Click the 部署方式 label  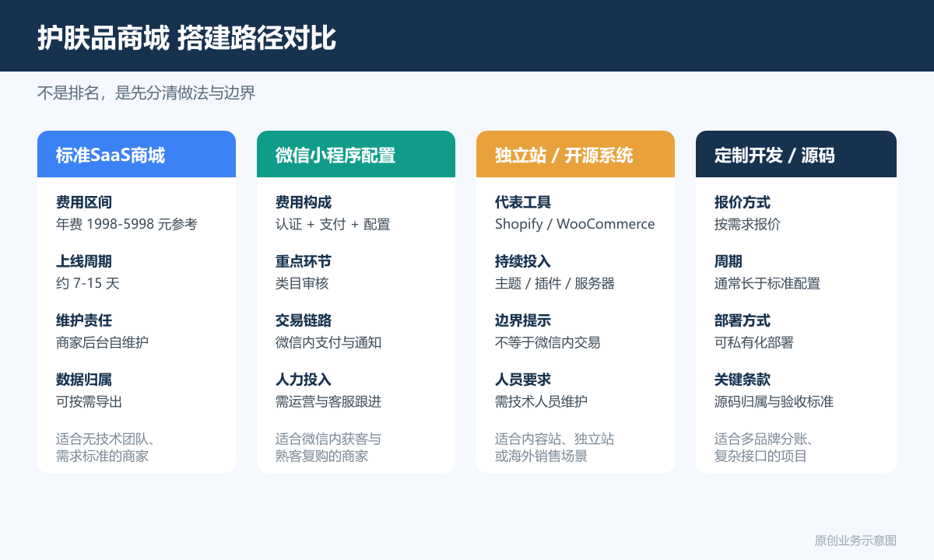[x=743, y=320]
